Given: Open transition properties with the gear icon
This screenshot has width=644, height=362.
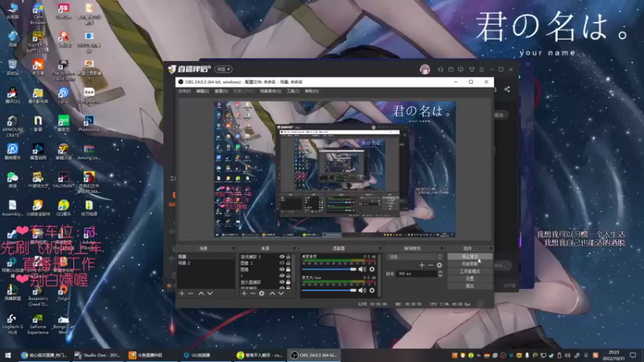Looking at the screenshot, I should click(x=440, y=265).
